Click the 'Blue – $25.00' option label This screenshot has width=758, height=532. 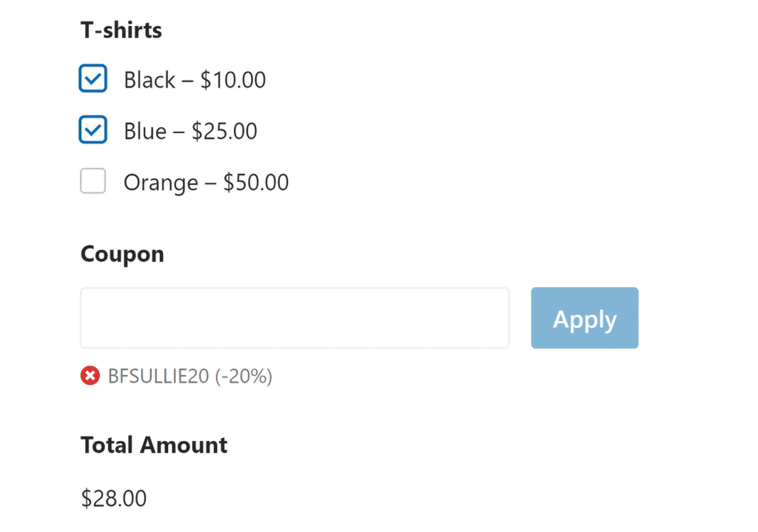[190, 132]
